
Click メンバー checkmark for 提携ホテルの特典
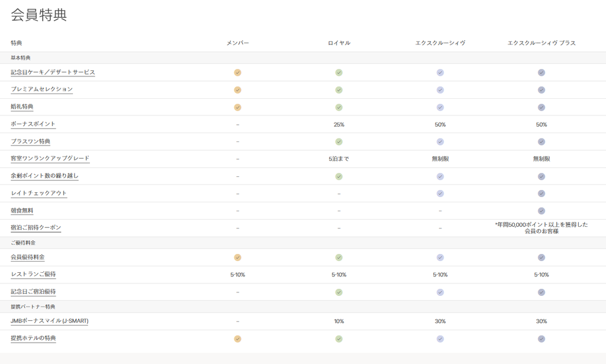[238, 339]
